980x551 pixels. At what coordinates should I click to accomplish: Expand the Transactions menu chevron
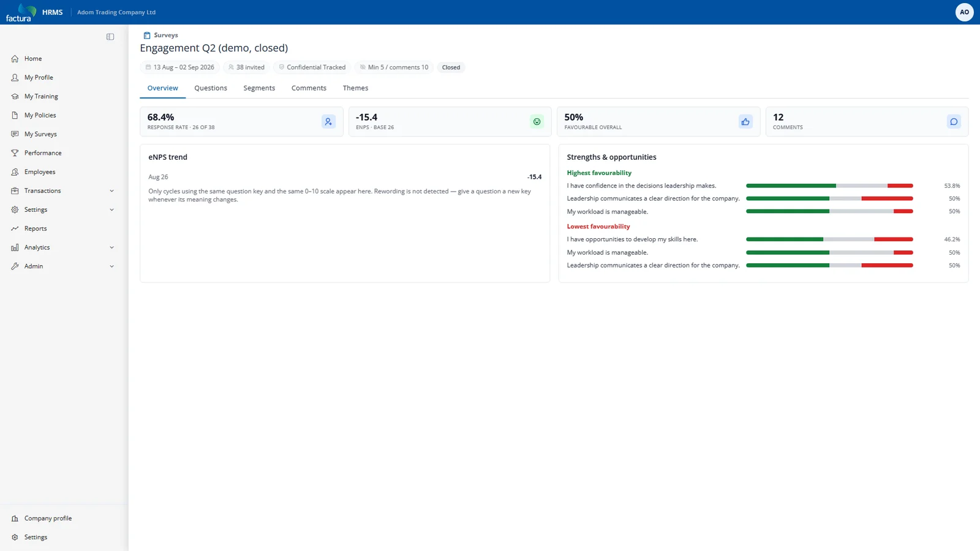click(111, 191)
